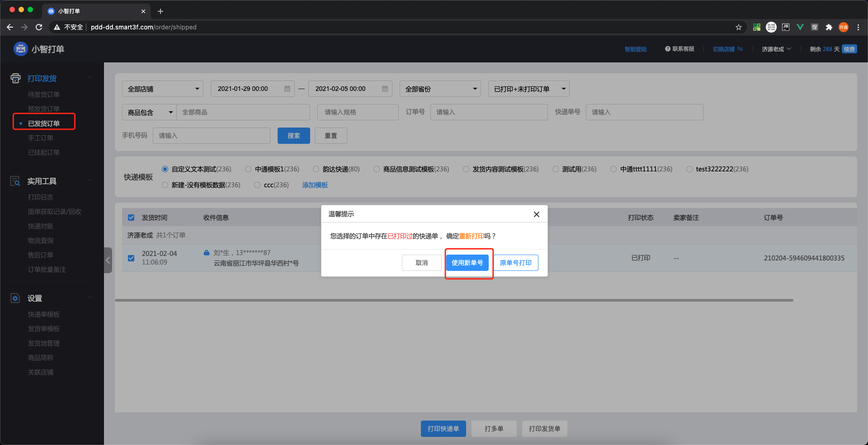The image size is (868, 445).
Task: Click the 重置 button
Action: [x=331, y=136]
